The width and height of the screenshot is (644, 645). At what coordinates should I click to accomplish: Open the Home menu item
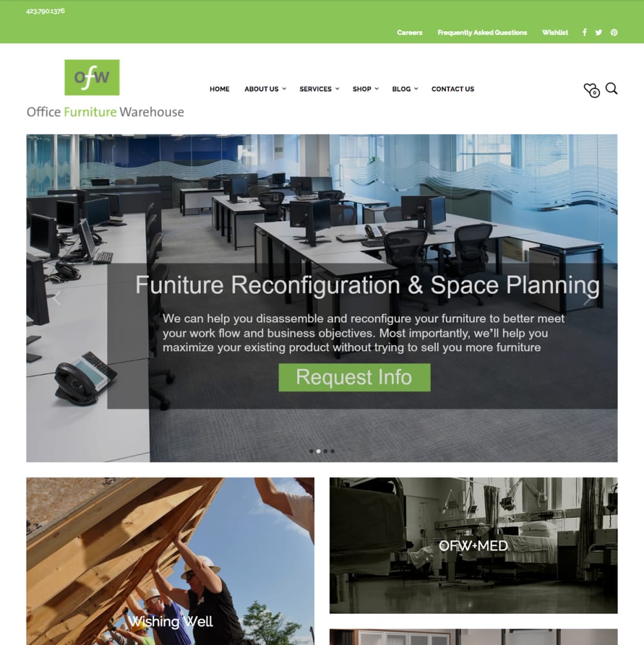[219, 89]
